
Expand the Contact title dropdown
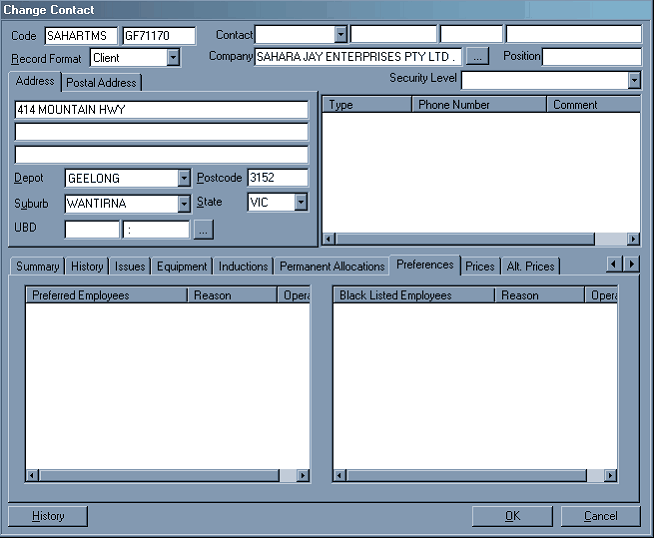341,35
